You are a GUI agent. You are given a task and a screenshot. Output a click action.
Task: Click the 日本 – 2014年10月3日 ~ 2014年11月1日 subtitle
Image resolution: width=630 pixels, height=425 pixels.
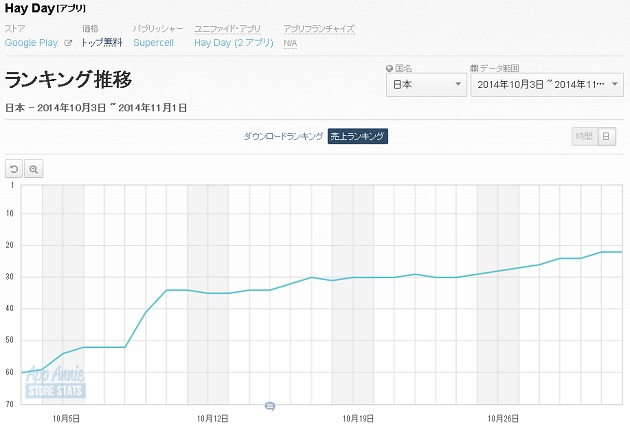[96, 108]
